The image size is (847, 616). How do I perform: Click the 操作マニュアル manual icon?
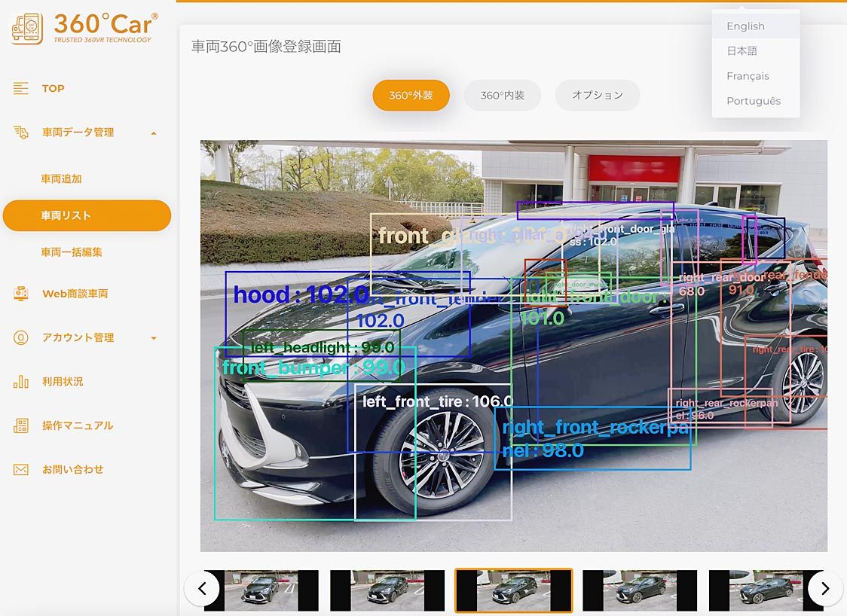(x=21, y=425)
